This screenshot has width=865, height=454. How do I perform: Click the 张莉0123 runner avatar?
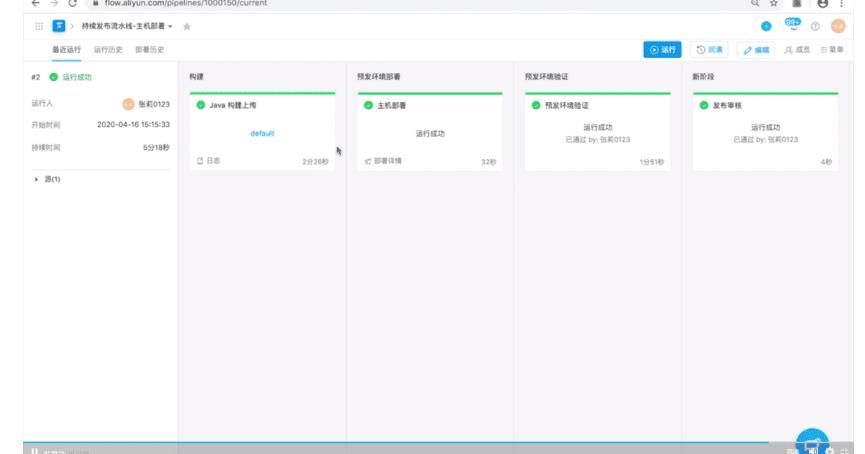pyautogui.click(x=128, y=104)
